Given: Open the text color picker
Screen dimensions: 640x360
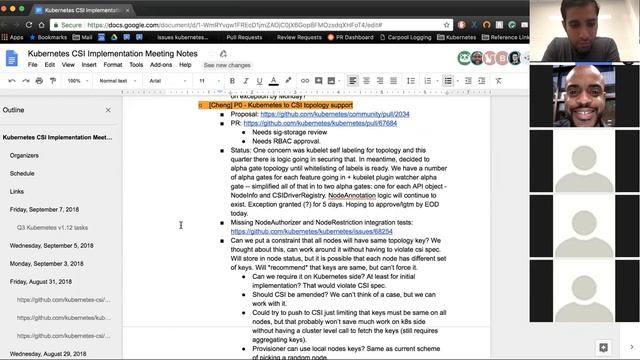Looking at the screenshot, I should pyautogui.click(x=274, y=81).
